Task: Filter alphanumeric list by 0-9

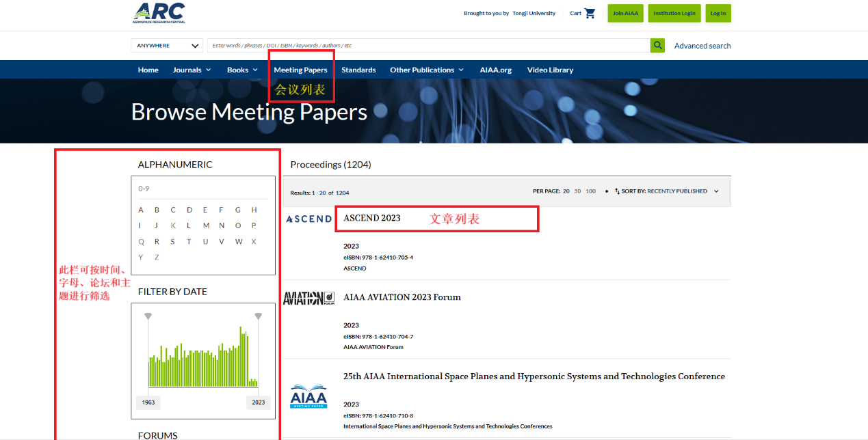Action: pos(144,189)
